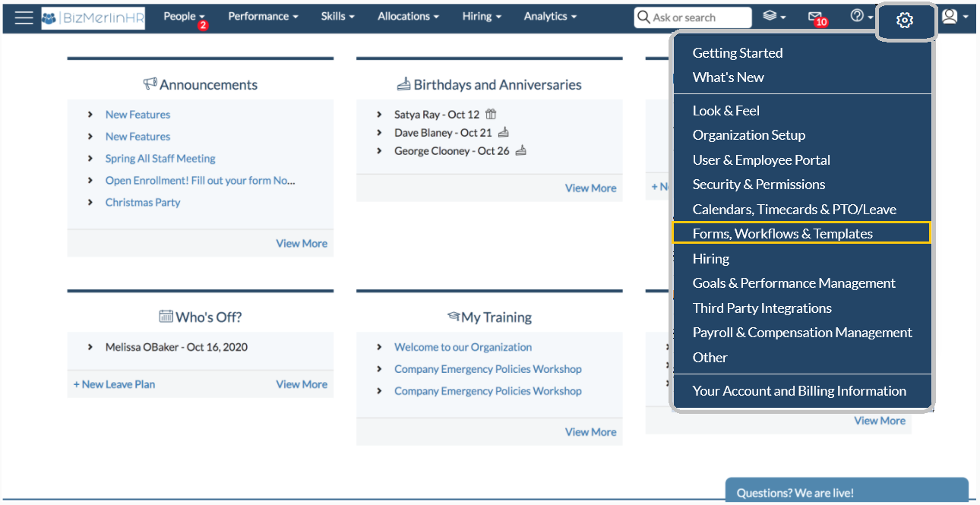Screen dimensions: 980x505
Task: Select User & Employee Portal menu item
Action: click(x=761, y=160)
